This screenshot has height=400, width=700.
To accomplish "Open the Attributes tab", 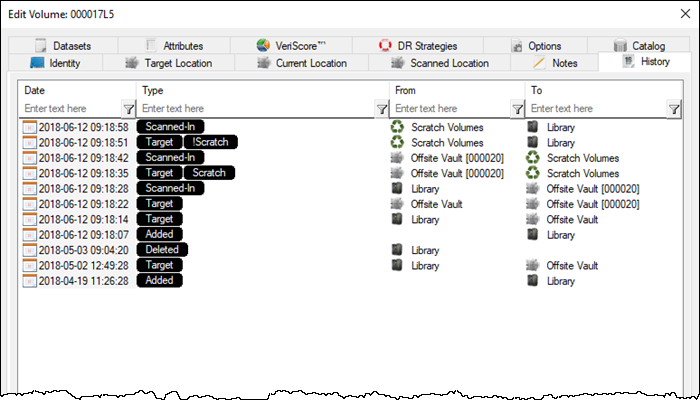I will (174, 46).
